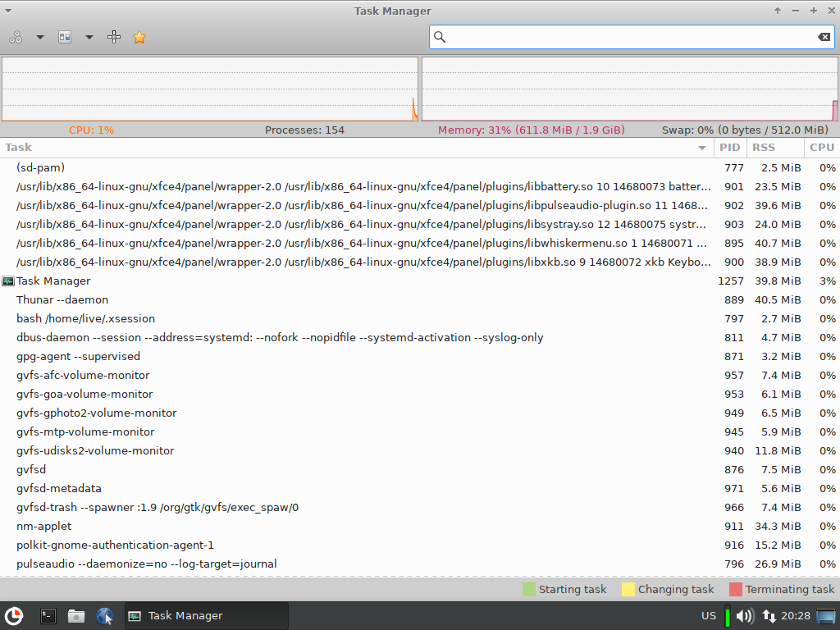The width and height of the screenshot is (840, 630).
Task: Select the dbus-daemon --session process
Action: tap(420, 337)
